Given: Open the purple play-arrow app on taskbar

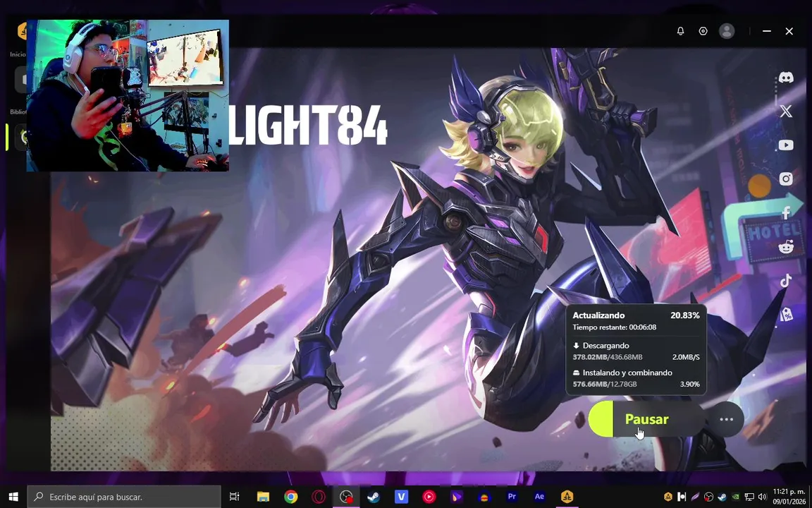Looking at the screenshot, I should (x=456, y=497).
